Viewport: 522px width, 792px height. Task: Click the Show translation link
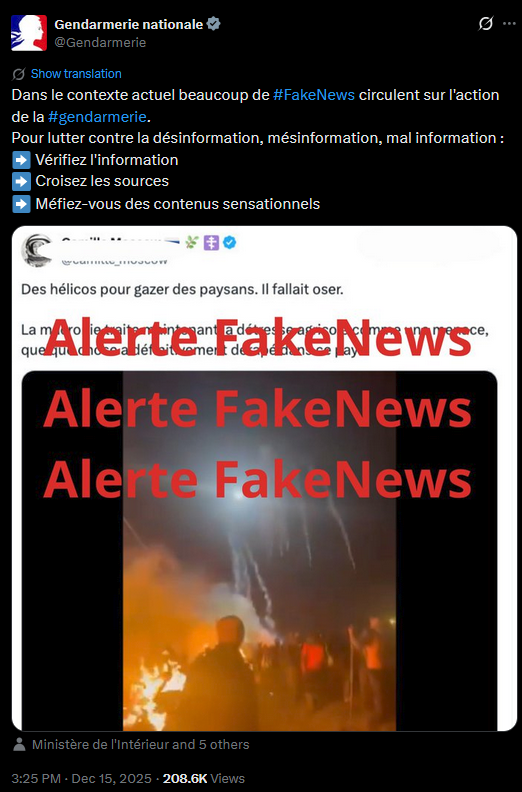click(76, 74)
